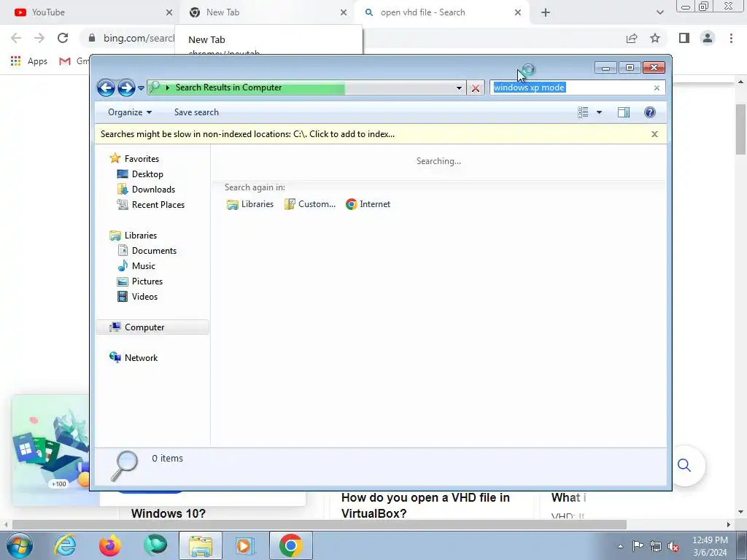The height and width of the screenshot is (560, 747).
Task: Launch Firefox from taskbar
Action: click(110, 545)
